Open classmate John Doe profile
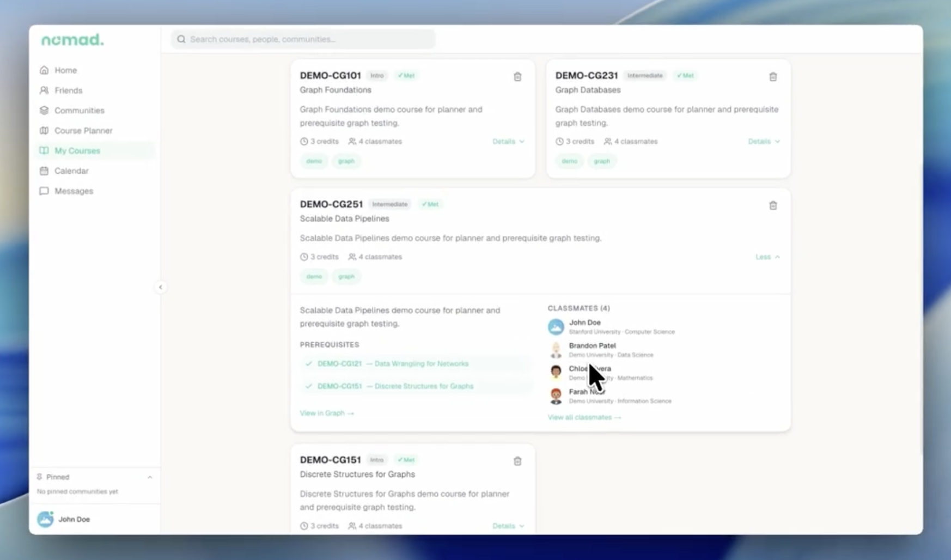The height and width of the screenshot is (560, 951). (x=584, y=322)
